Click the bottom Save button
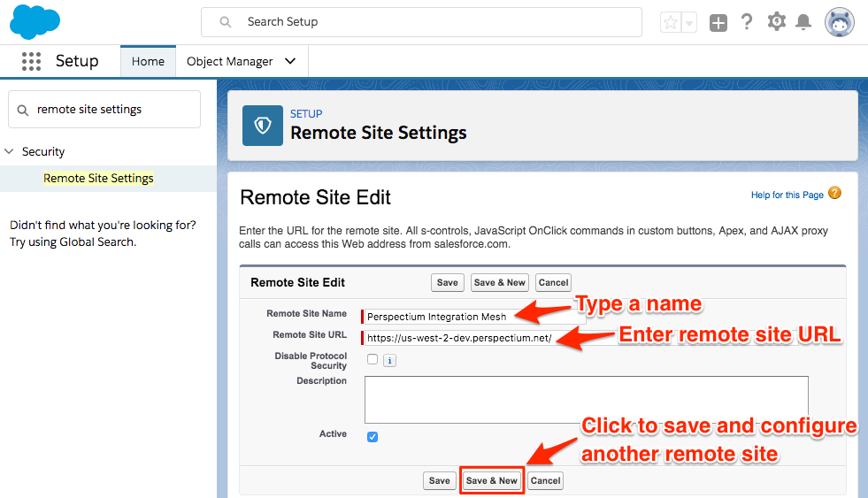The image size is (868, 498). pyautogui.click(x=440, y=481)
